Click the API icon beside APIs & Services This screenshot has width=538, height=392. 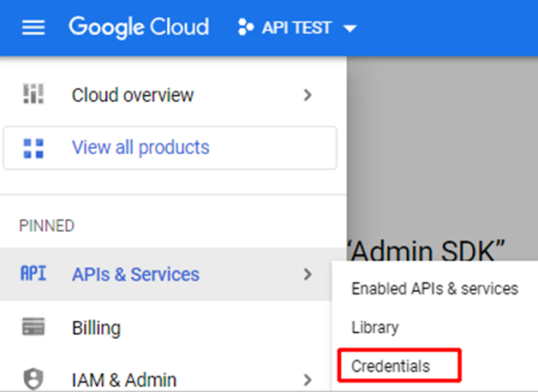tap(33, 275)
